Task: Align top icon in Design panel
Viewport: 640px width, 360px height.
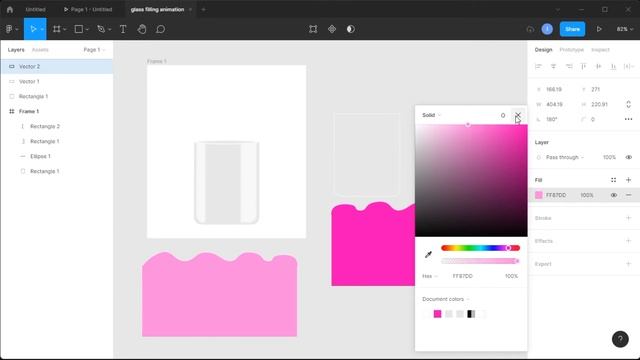Action: click(x=583, y=66)
